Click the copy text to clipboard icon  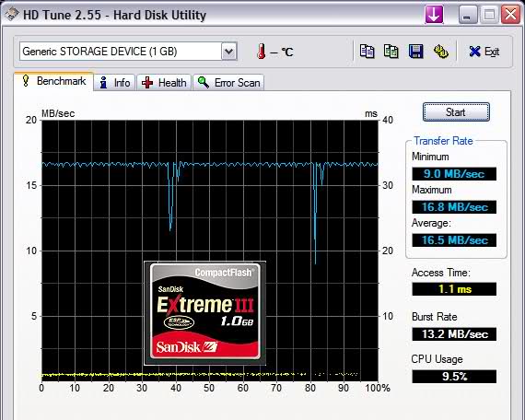367,52
